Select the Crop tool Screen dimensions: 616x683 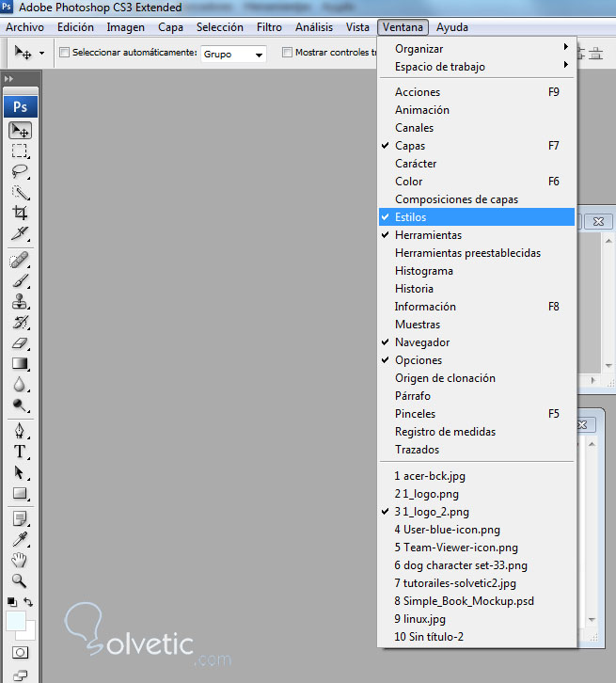[x=20, y=213]
